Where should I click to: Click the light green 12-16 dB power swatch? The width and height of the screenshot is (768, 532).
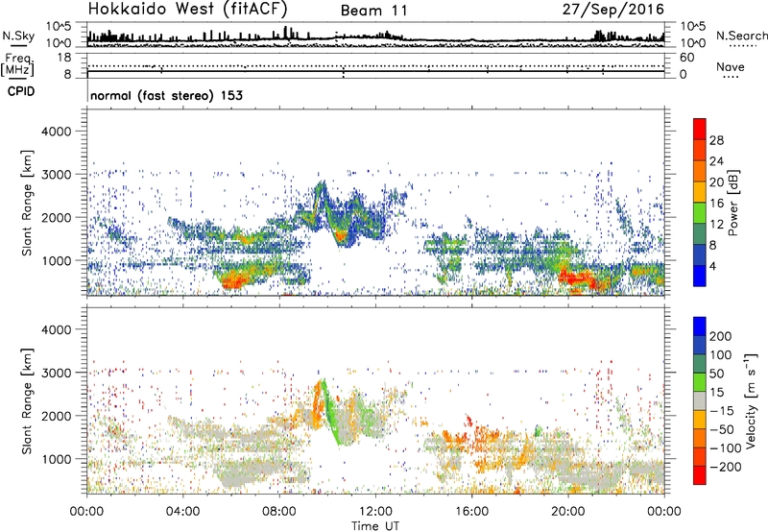tap(700, 213)
